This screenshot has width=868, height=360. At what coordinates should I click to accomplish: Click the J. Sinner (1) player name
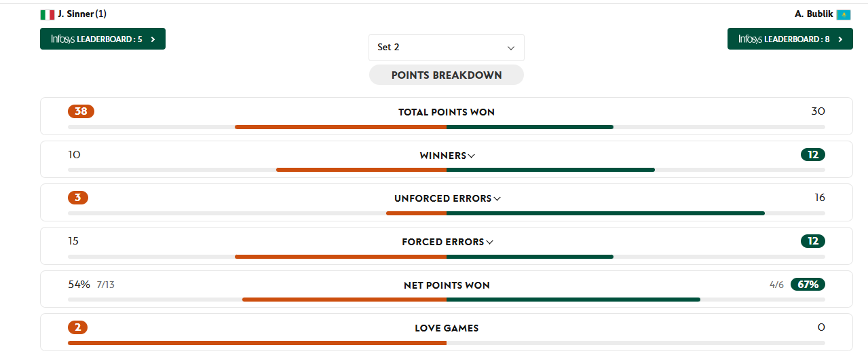click(x=82, y=14)
